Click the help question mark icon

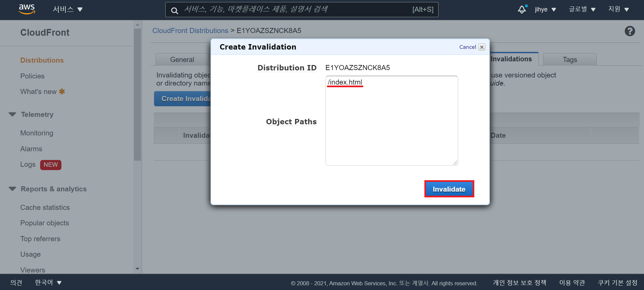[629, 31]
